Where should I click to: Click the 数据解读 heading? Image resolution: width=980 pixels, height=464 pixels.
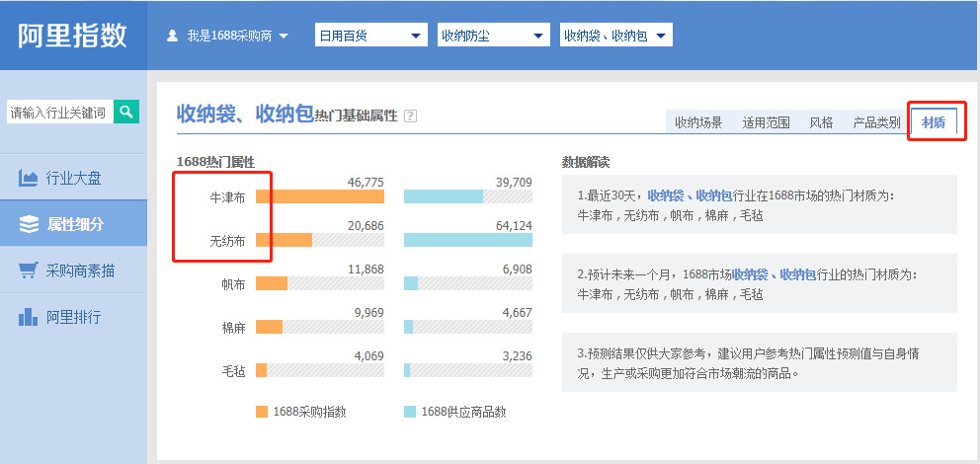coord(586,163)
